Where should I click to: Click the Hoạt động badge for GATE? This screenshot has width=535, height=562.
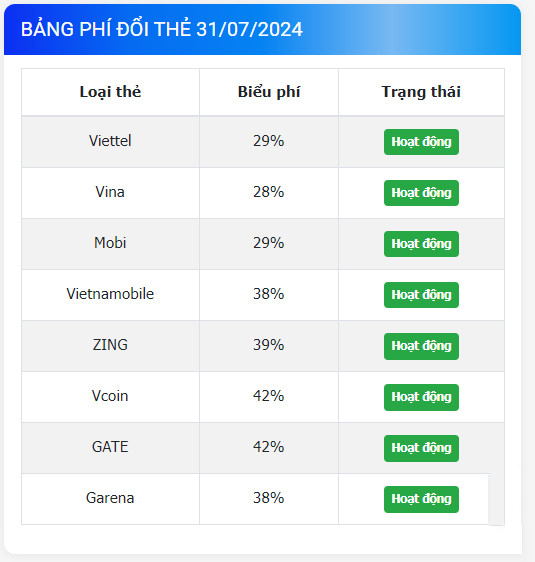421,448
